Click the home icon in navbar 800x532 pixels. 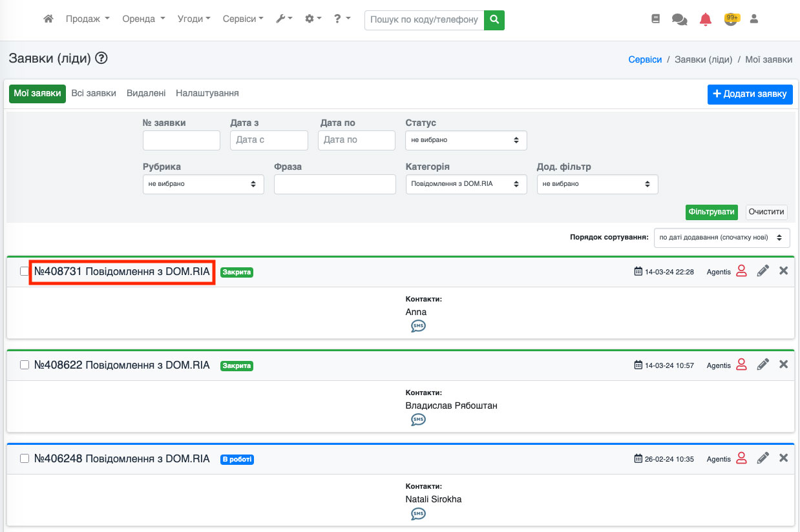pyautogui.click(x=48, y=19)
